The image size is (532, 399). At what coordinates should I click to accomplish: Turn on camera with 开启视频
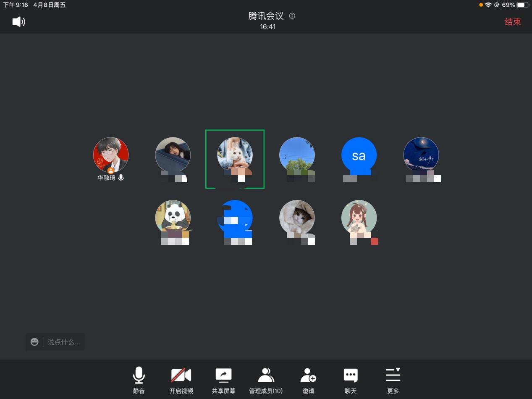point(181,381)
